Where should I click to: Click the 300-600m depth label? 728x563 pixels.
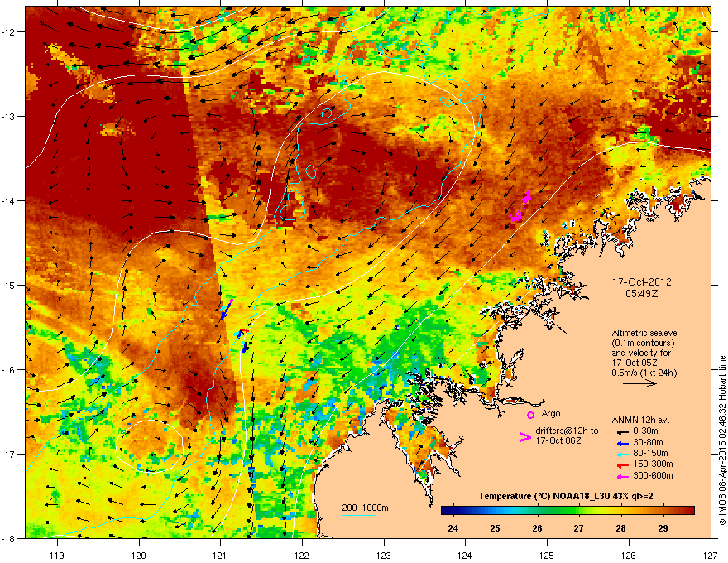coord(653,476)
